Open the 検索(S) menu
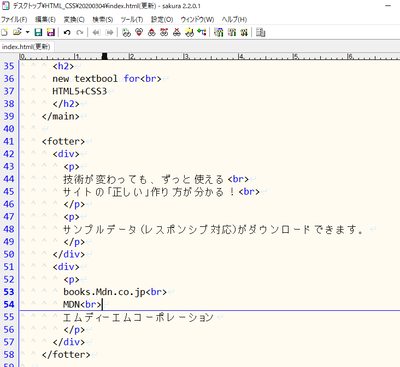The image size is (400, 367). pos(103,19)
